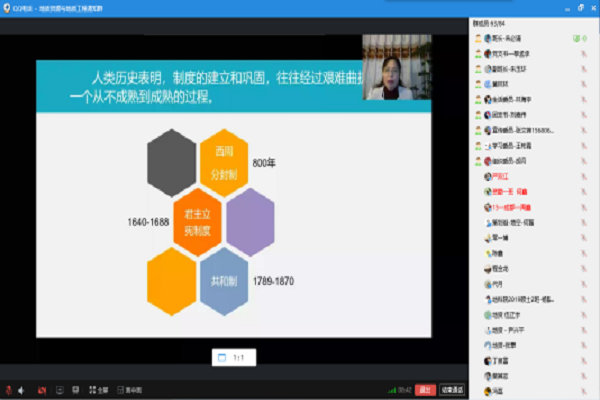Toggle the red microphone icon in bottom toolbar
This screenshot has height=400, width=600.
click(x=8, y=389)
